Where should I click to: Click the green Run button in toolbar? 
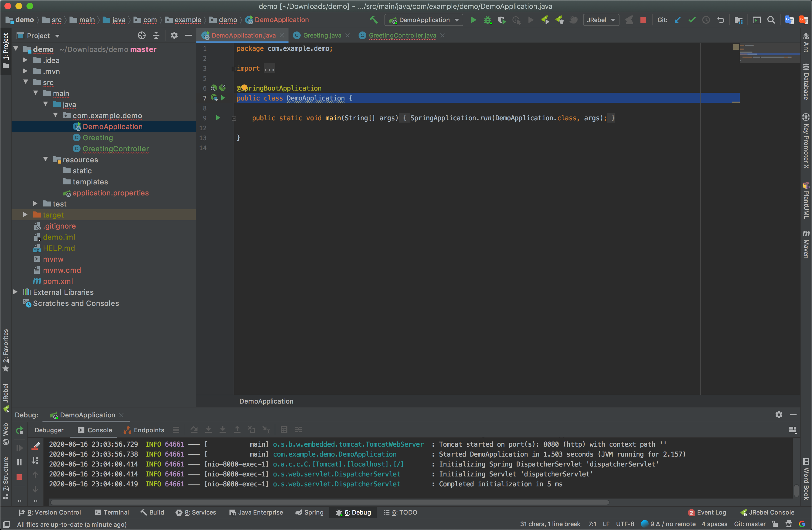[473, 20]
